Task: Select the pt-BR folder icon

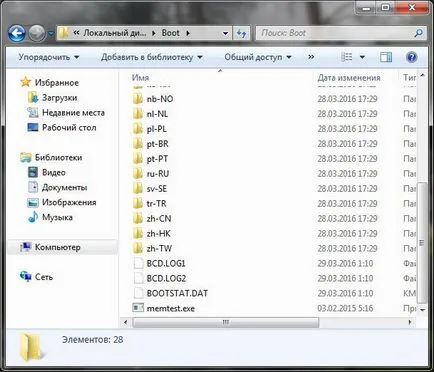Action: [x=138, y=144]
